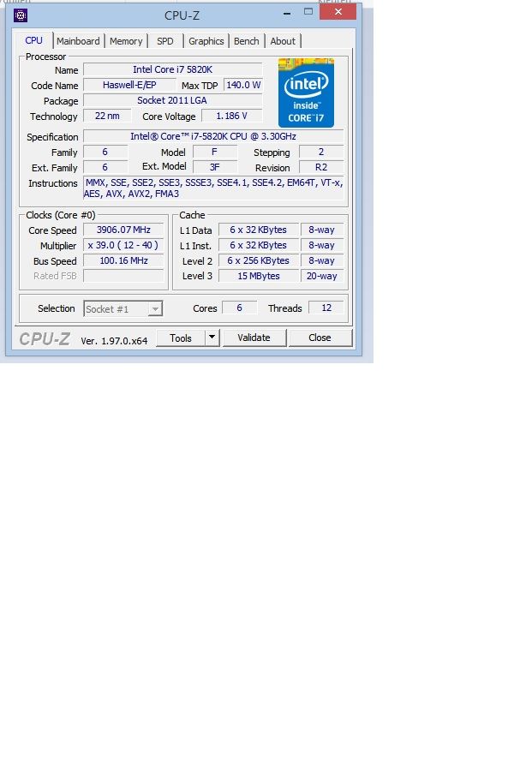
Task: Click the CPU-Z app icon in title bar
Action: 21,15
